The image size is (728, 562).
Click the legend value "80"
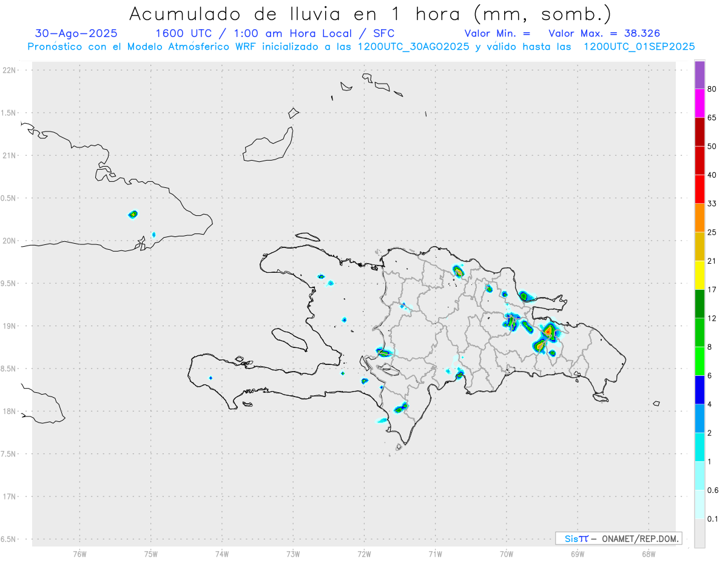pos(712,89)
